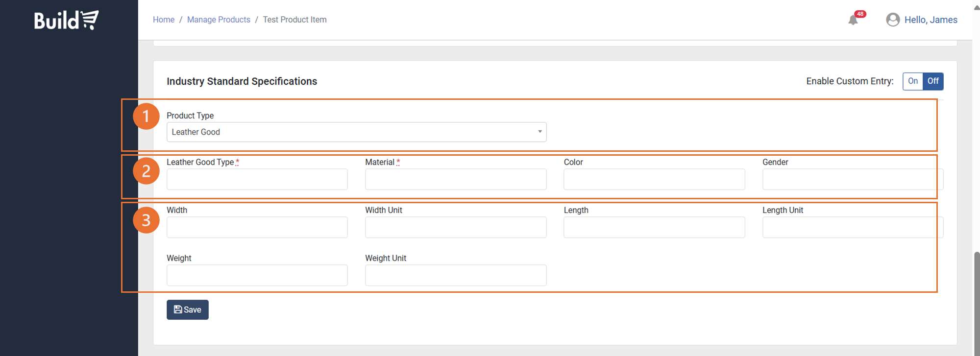Click Enable Custom Entry label
This screenshot has width=980, height=356.
(850, 81)
